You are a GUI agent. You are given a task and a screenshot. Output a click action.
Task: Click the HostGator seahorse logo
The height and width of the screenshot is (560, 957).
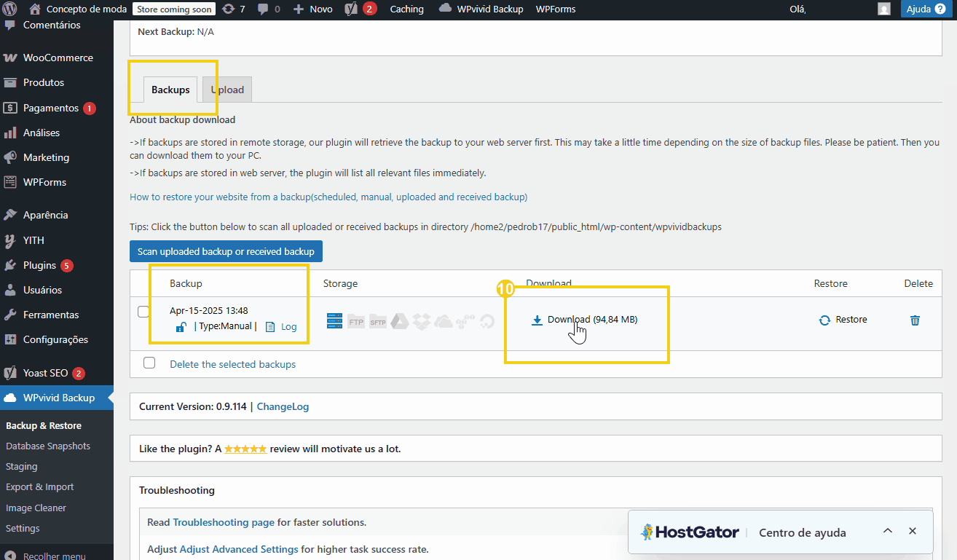tap(647, 532)
